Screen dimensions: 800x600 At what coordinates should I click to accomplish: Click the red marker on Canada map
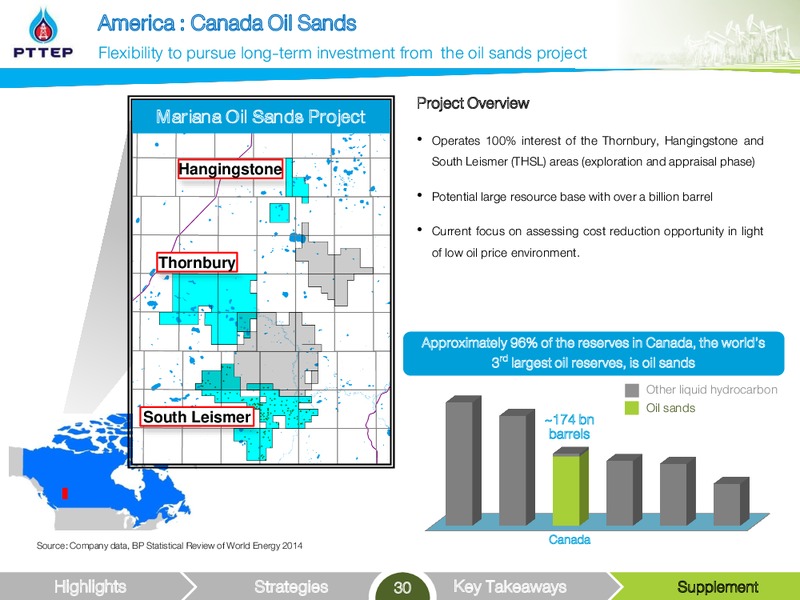tap(65, 493)
